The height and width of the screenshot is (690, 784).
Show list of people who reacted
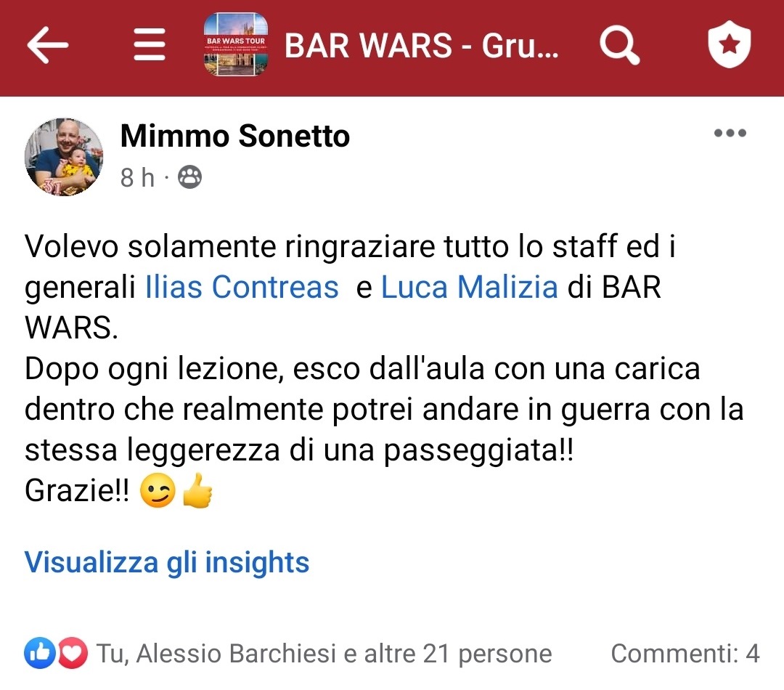(x=324, y=654)
